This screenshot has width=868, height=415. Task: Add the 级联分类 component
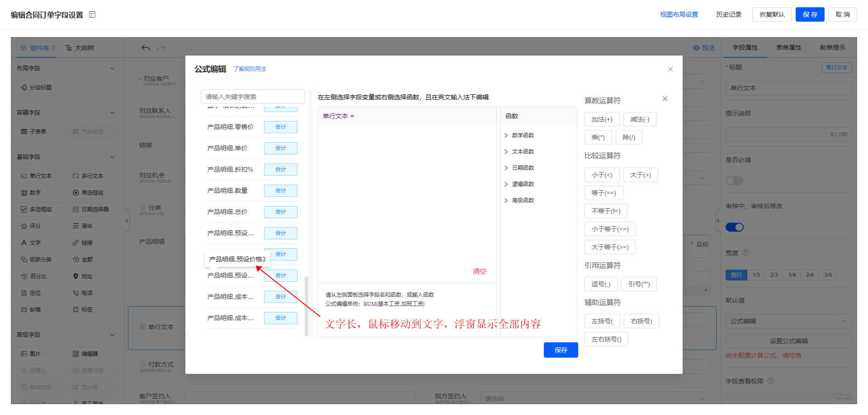click(41, 259)
